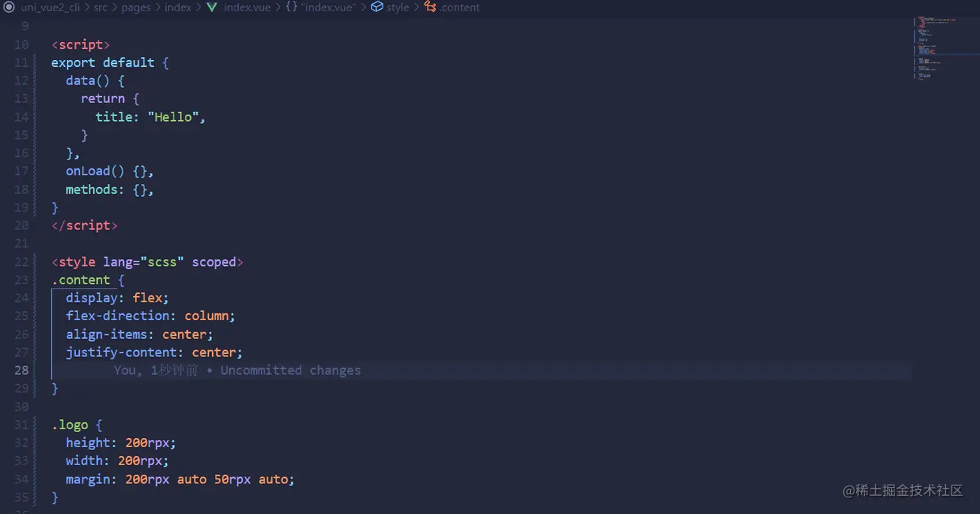980x514 pixels.
Task: Click line number 31 in the gutter
Action: [x=21, y=425]
